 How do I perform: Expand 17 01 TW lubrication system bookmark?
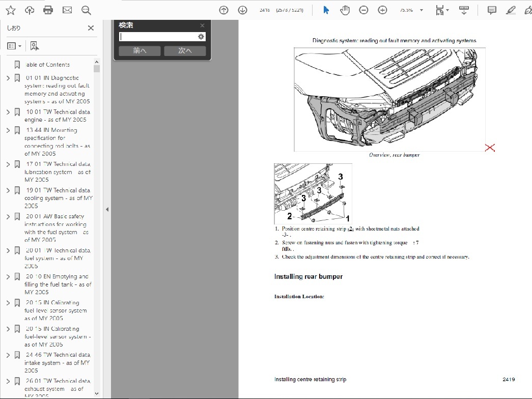click(8, 164)
